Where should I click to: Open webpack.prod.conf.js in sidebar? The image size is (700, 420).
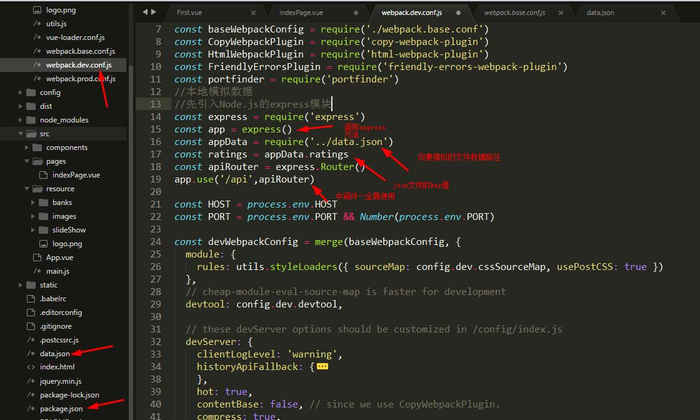(x=80, y=79)
